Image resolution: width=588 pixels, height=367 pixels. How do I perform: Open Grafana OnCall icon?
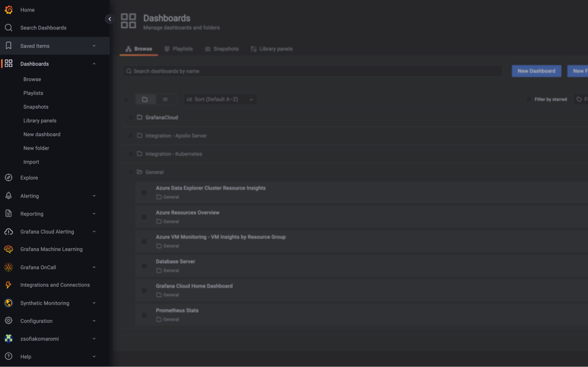(x=9, y=267)
